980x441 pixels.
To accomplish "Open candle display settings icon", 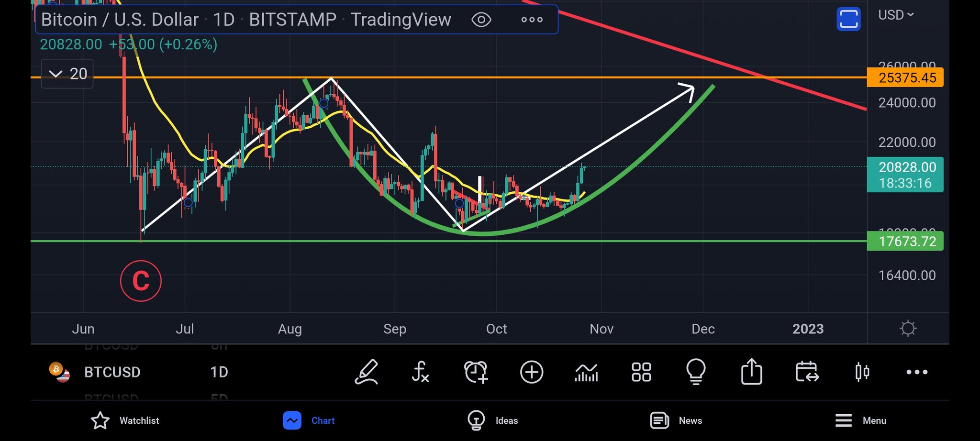I will [862, 372].
